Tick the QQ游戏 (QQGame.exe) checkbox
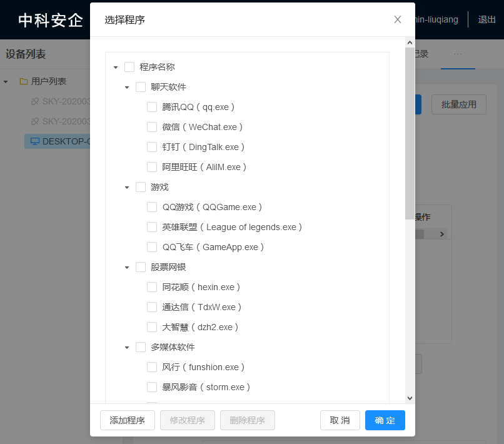 pos(152,207)
